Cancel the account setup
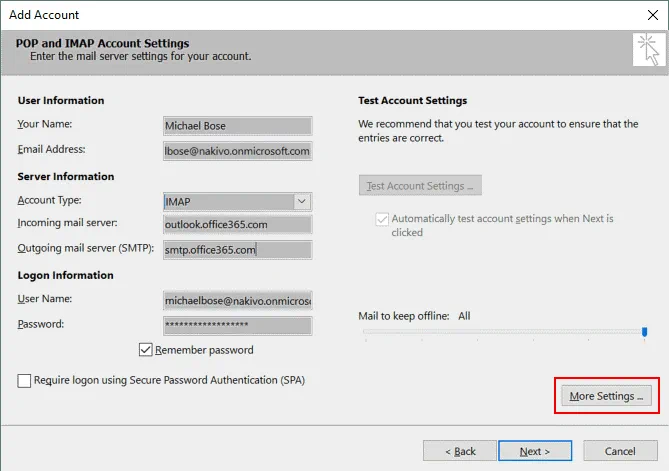The image size is (669, 471). click(x=620, y=451)
